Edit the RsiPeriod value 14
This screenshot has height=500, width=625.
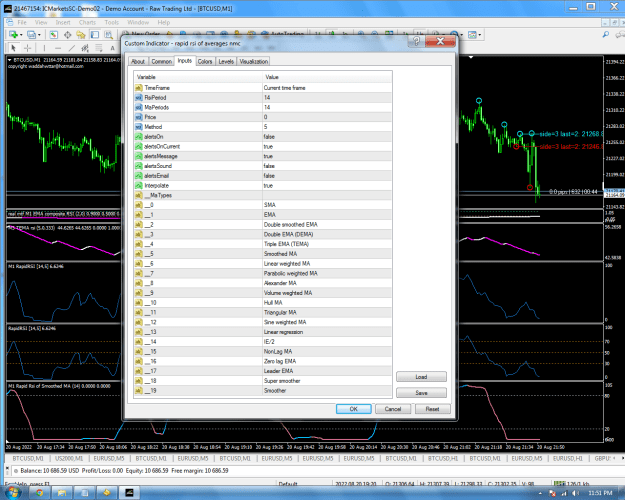pos(327,98)
